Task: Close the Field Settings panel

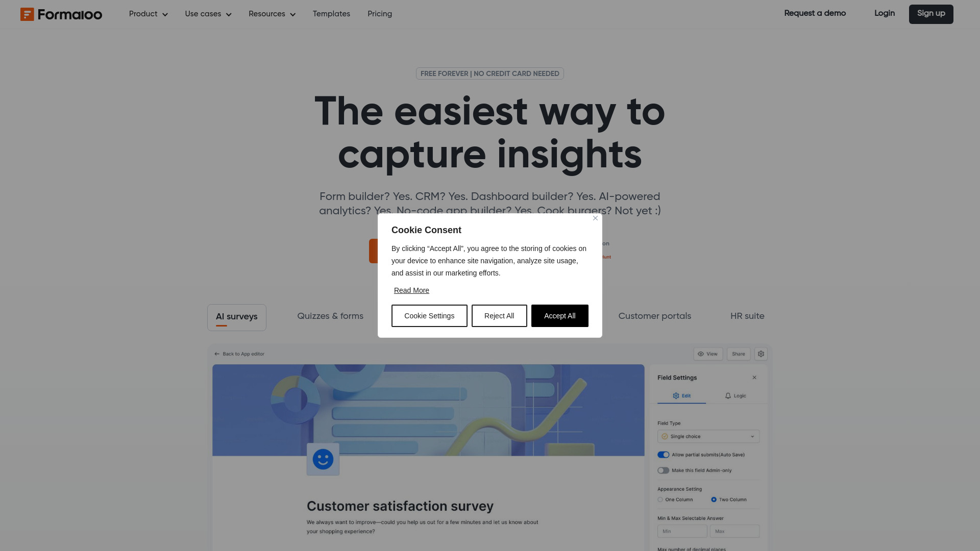Action: 754,378
